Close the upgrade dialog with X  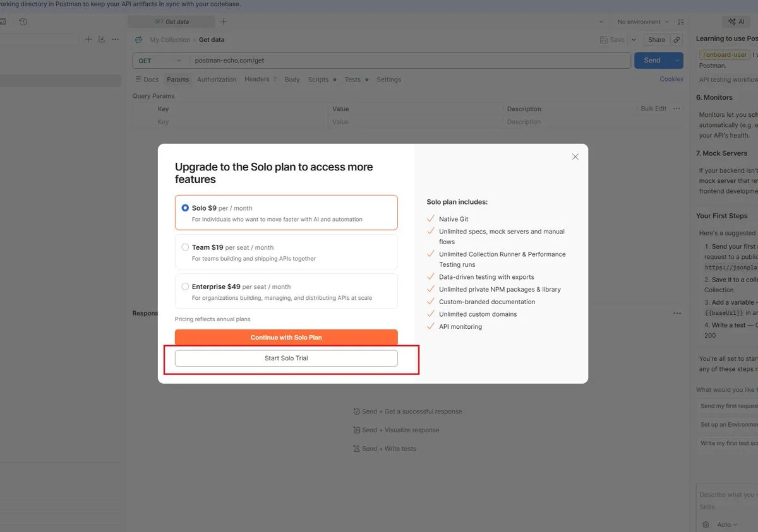[x=575, y=157]
